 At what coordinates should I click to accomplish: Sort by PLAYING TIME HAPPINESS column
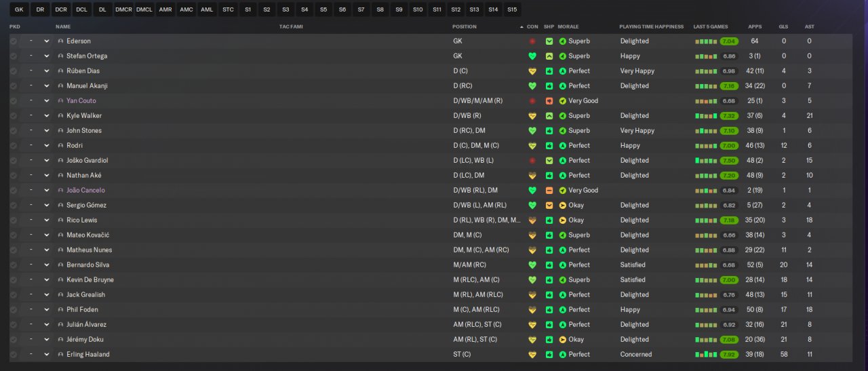[652, 26]
